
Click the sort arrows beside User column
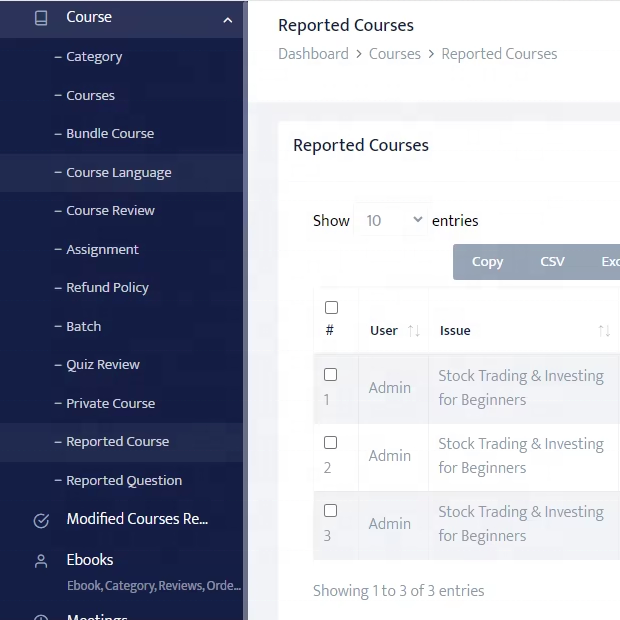(x=413, y=331)
